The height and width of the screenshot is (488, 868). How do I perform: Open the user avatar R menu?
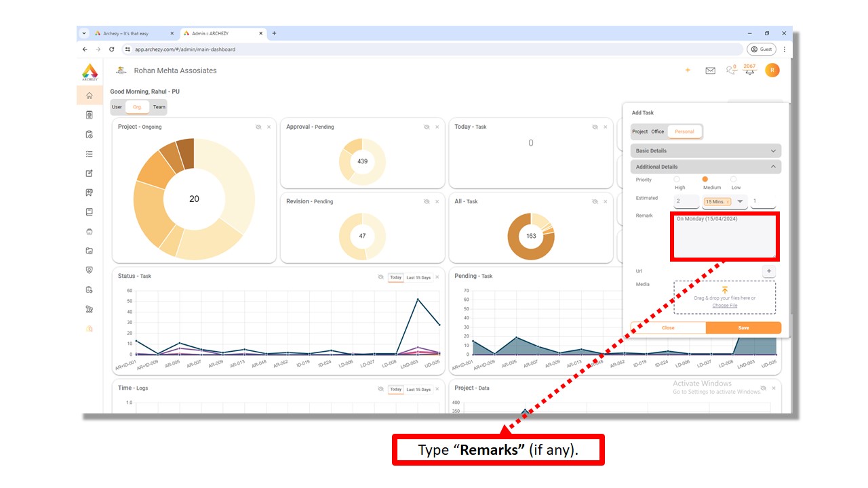(x=772, y=70)
